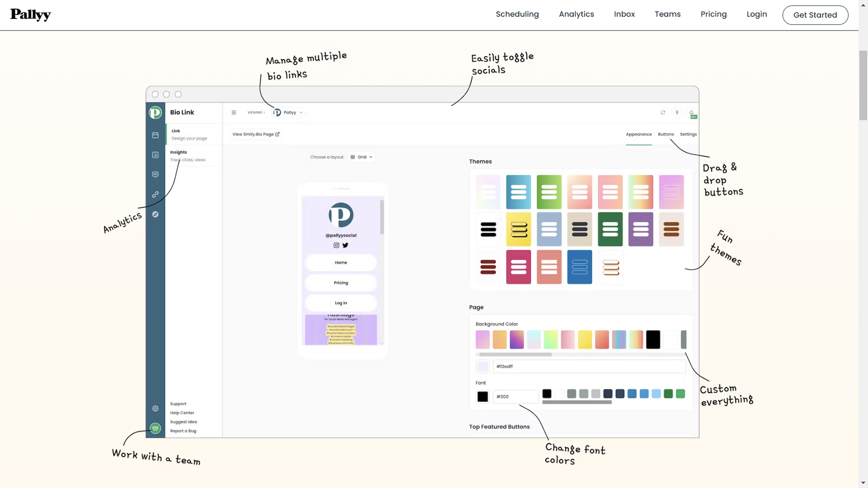This screenshot has height=488, width=868.
Task: Pick the dark green font color swatch
Action: click(668, 394)
